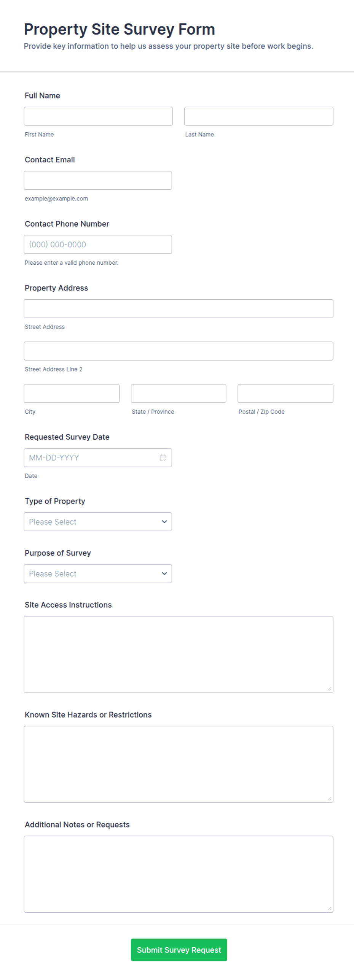This screenshot has height=980, width=354.
Task: Click the Additional Notes or Requests textarea
Action: [x=179, y=874]
